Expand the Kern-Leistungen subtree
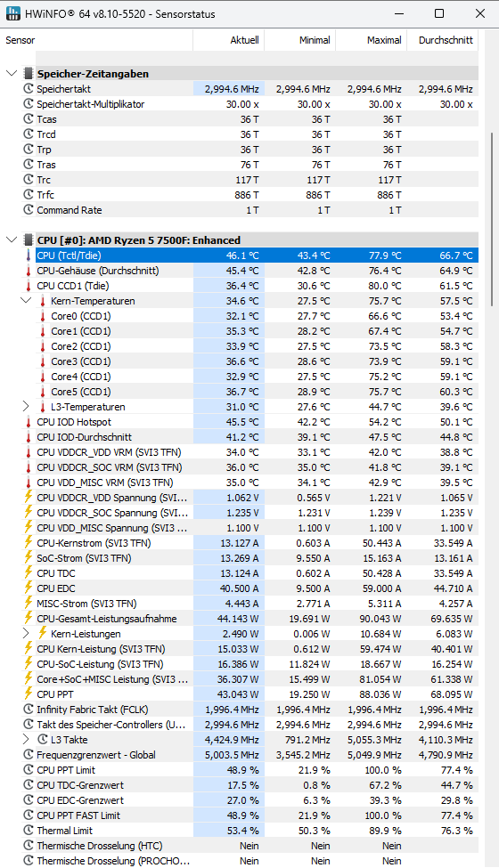The image size is (499, 868). [x=26, y=633]
